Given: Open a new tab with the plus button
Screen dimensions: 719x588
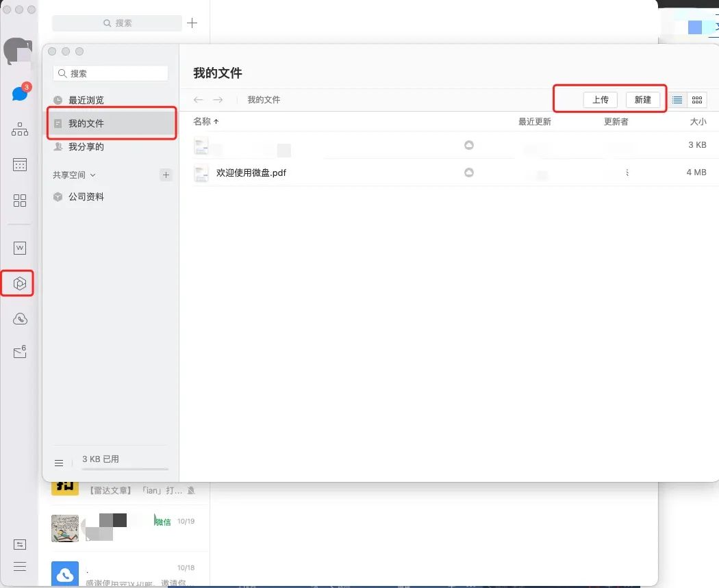Looking at the screenshot, I should (192, 23).
